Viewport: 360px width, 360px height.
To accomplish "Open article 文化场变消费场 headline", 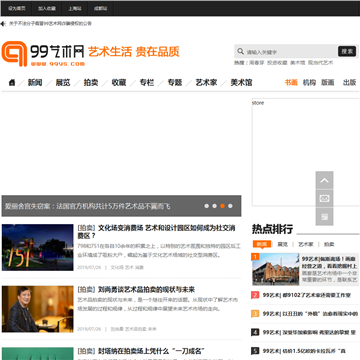I will click(x=157, y=232).
